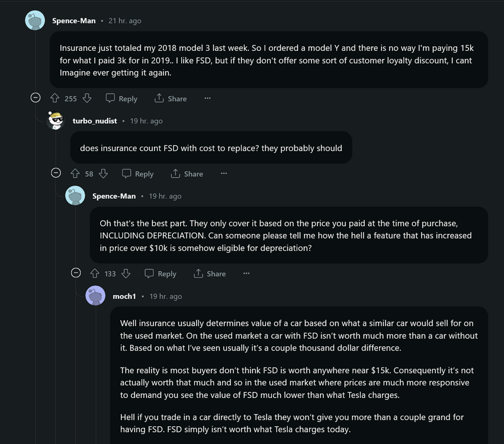Reply to Spence-Man's top comment
The height and width of the screenshot is (444, 504).
point(121,98)
